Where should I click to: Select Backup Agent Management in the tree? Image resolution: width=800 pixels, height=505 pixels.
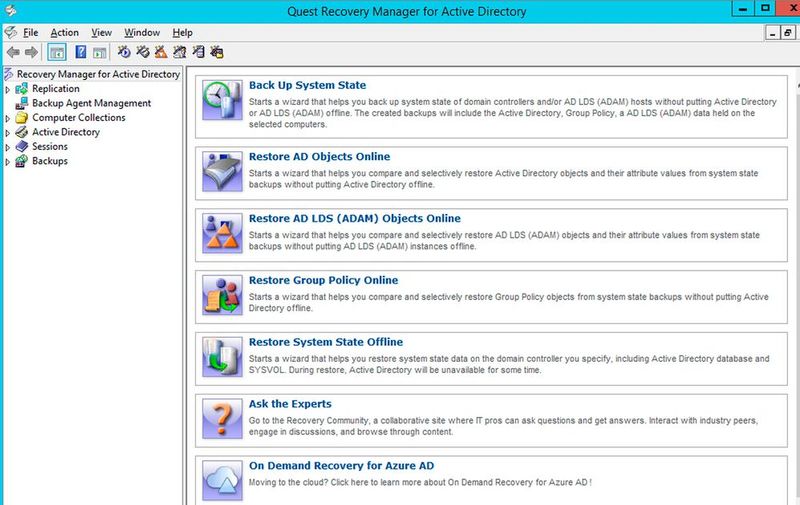click(x=91, y=103)
